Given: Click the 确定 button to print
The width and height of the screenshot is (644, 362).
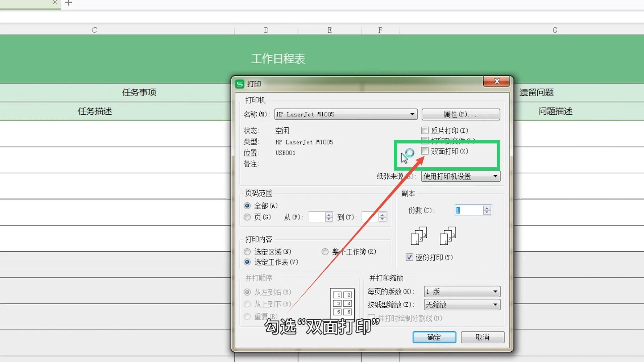Looking at the screenshot, I should coord(434,337).
